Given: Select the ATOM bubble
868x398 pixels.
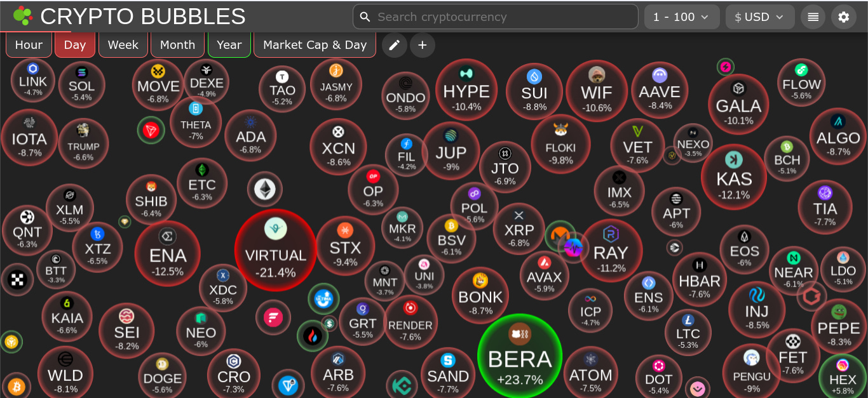Looking at the screenshot, I should (x=591, y=373).
